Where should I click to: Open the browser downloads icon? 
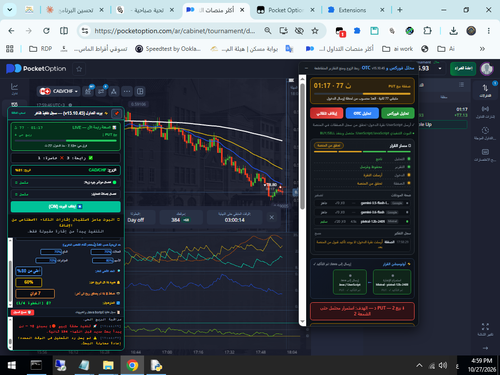pos(453,31)
